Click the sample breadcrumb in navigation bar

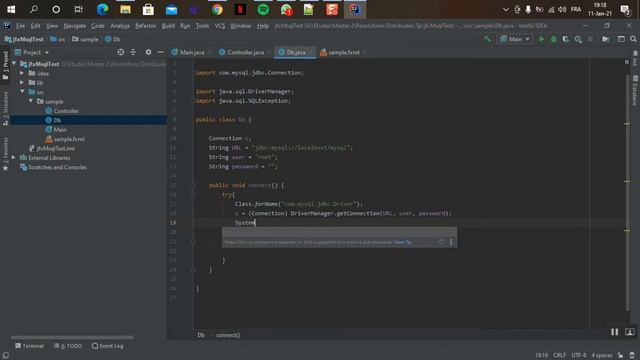click(x=85, y=39)
